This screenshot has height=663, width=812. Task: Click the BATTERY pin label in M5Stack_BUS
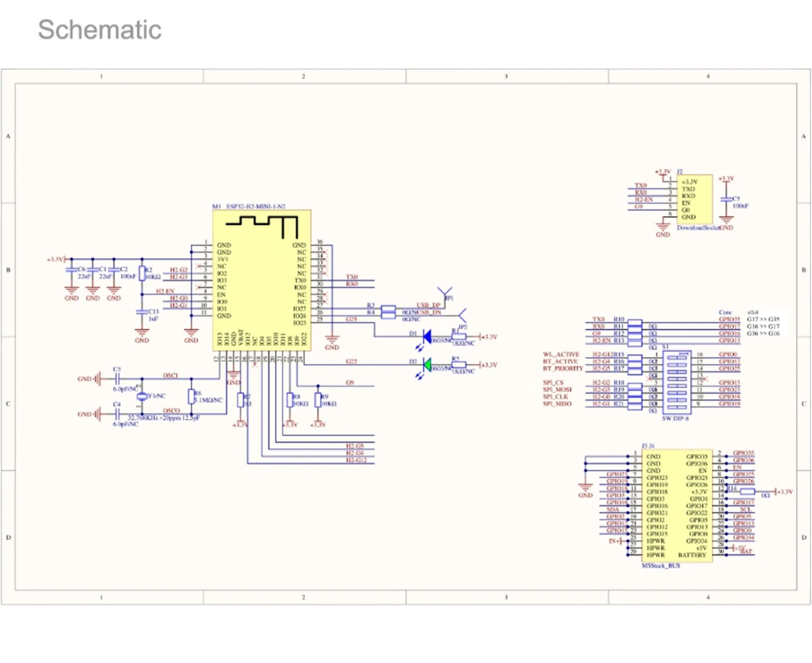coord(692,555)
